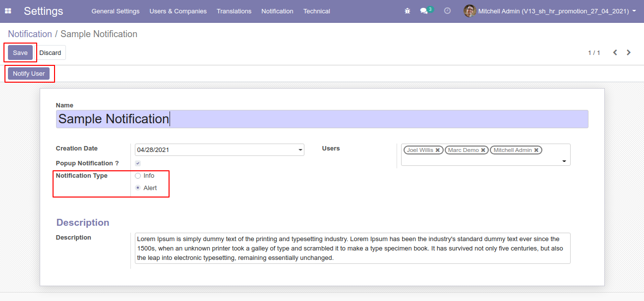This screenshot has width=644, height=301.
Task: Go back via Notification breadcrumb
Action: point(30,34)
